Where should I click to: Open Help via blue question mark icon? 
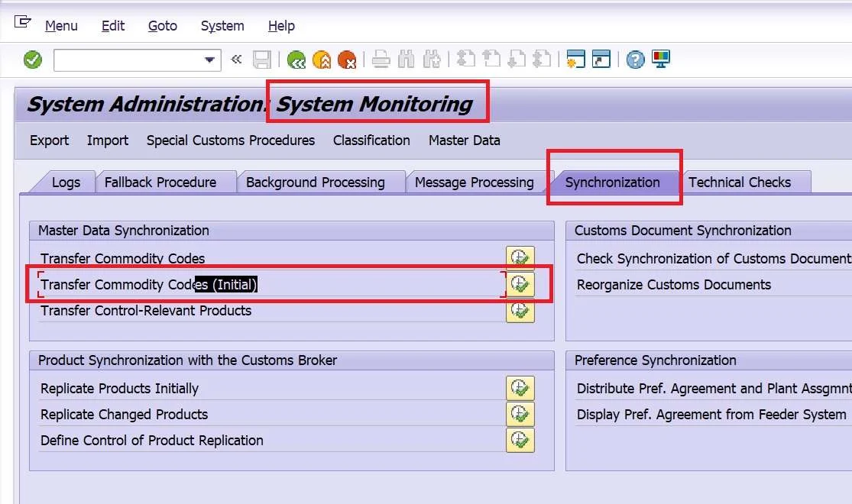coord(635,60)
